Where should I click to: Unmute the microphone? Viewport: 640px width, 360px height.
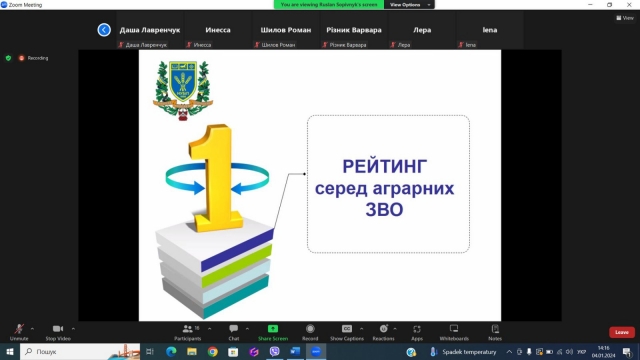point(19,332)
